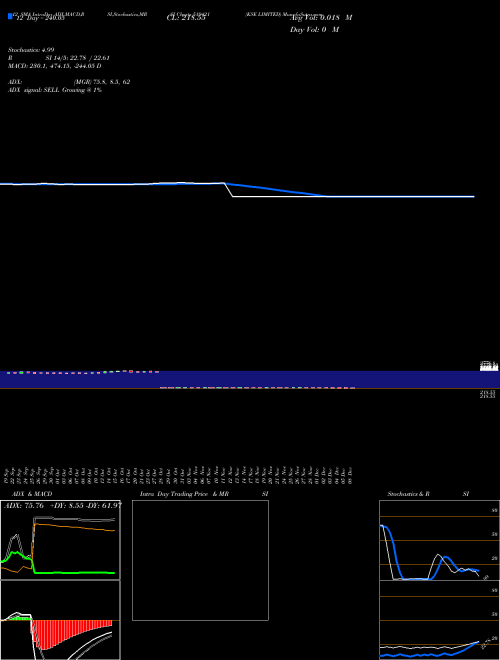
Task: Click the red MACD histogram bars
Action: [x=72, y=633]
